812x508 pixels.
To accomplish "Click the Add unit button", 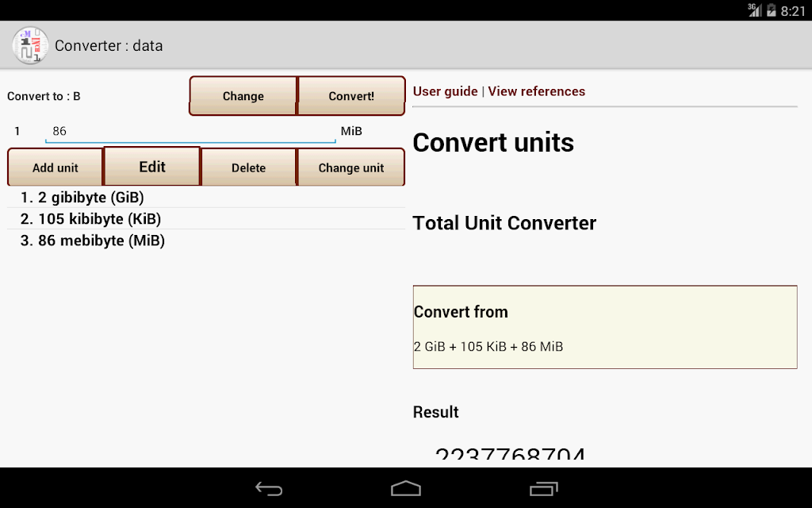I will (x=55, y=167).
